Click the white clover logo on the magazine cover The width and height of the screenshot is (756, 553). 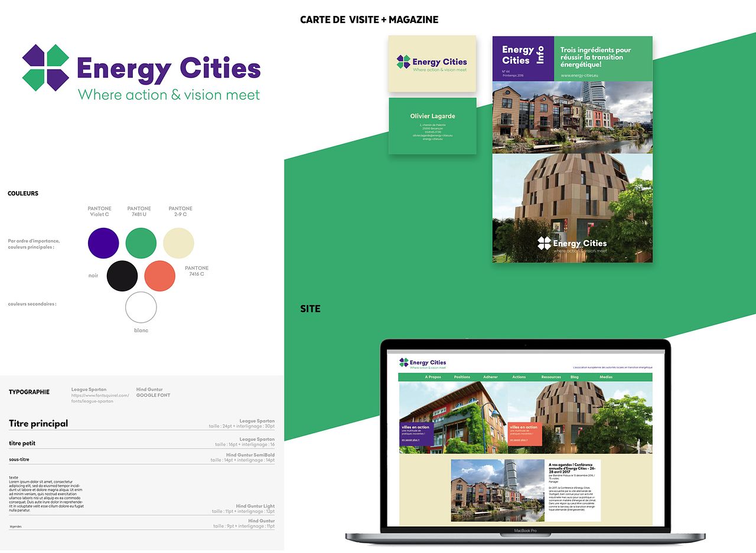coord(544,243)
